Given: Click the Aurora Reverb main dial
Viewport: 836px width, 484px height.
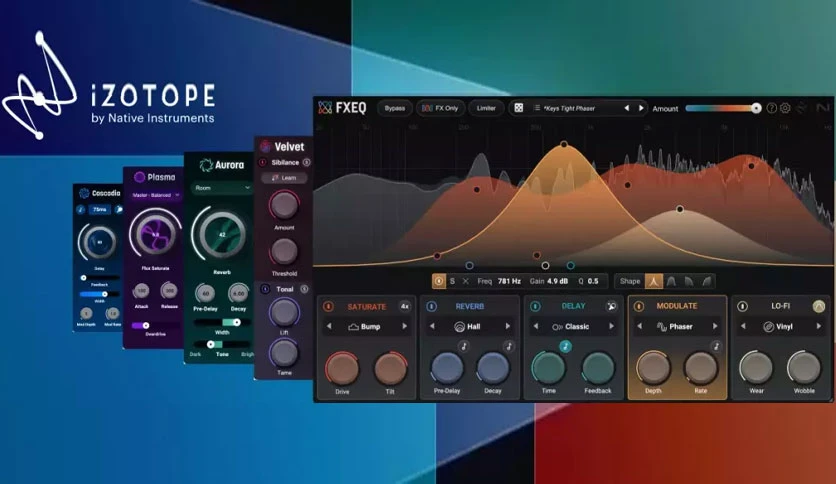Looking at the screenshot, I should tap(222, 235).
